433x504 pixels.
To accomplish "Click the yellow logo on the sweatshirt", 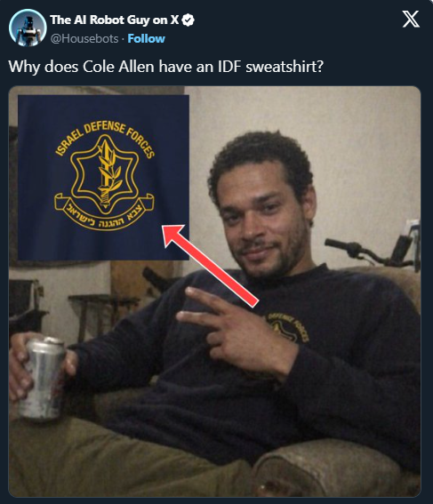I will [287, 328].
